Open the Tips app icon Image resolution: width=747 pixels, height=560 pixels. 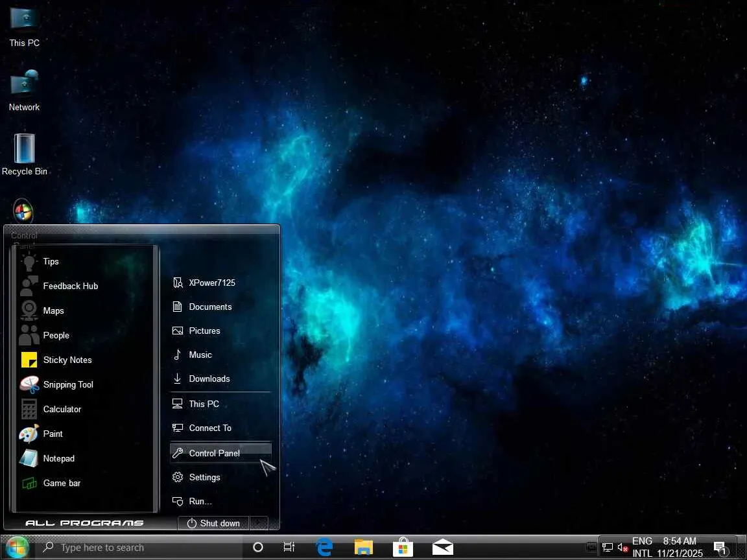[29, 261]
